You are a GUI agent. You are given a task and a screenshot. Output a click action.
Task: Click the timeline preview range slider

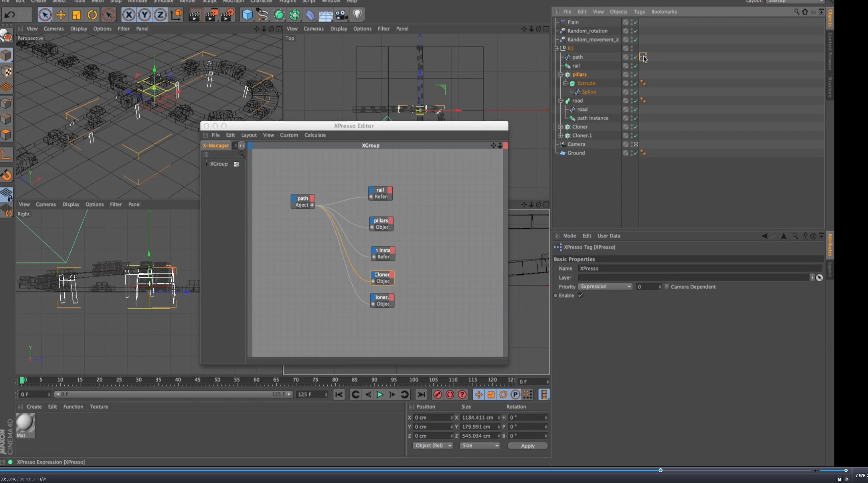click(173, 394)
